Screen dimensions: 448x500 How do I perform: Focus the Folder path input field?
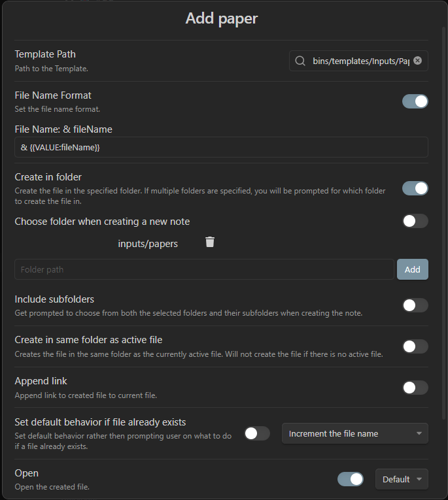click(204, 269)
